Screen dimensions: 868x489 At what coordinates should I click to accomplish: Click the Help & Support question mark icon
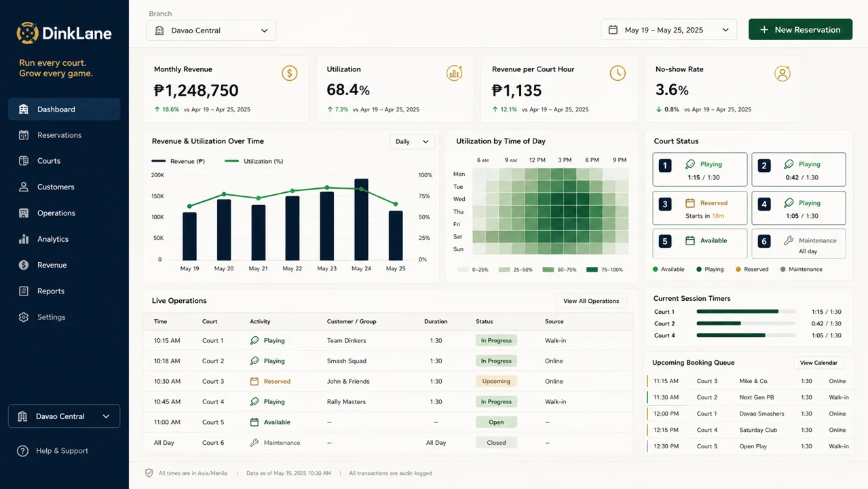click(x=22, y=451)
